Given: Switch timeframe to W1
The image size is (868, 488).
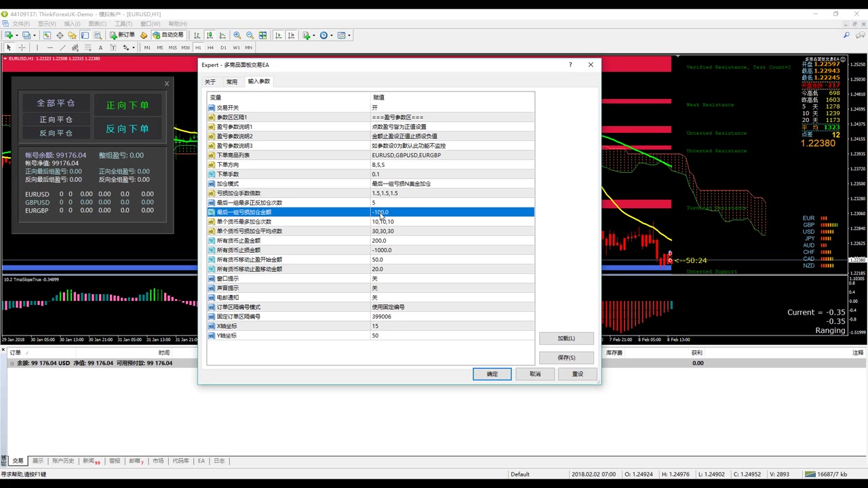Looking at the screenshot, I should click(236, 47).
